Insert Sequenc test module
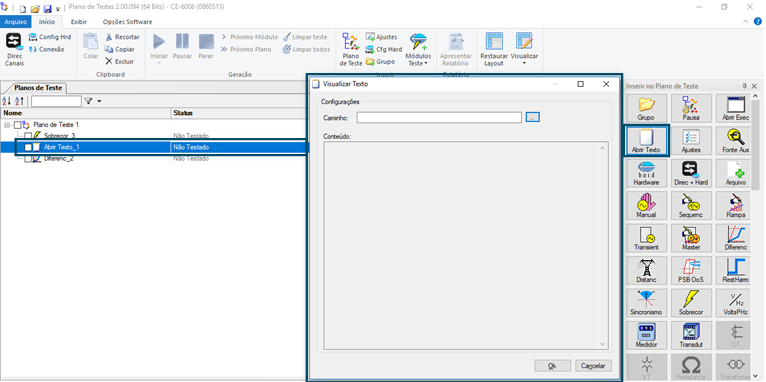The image size is (766, 382). [691, 205]
